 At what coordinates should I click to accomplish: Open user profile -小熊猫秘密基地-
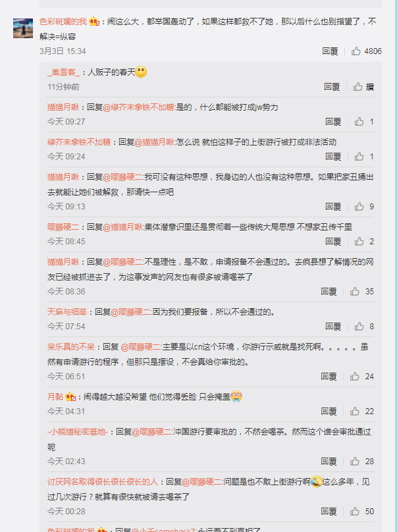click(x=78, y=432)
